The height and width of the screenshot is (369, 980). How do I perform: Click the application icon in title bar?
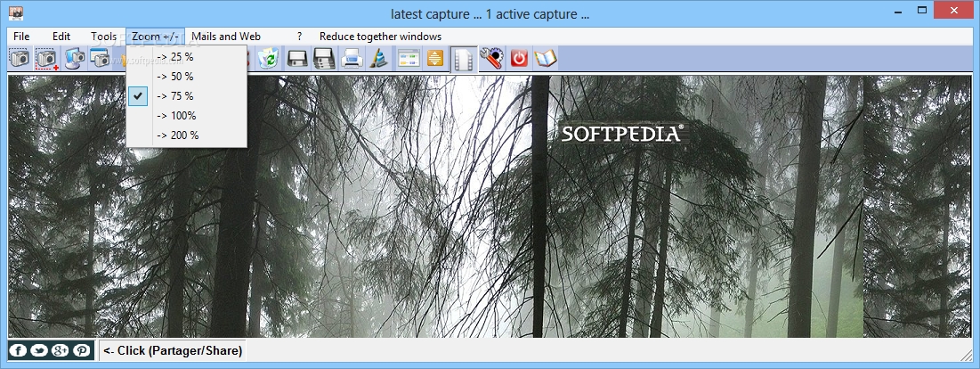tap(17, 13)
